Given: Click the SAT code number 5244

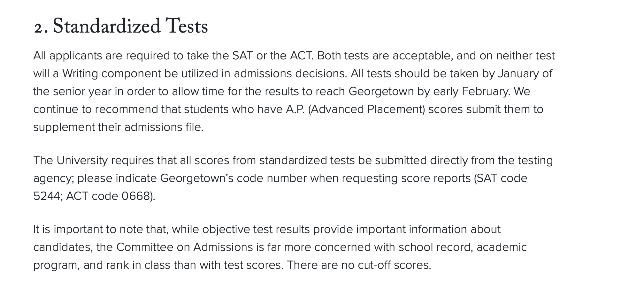Looking at the screenshot, I should (x=46, y=196).
